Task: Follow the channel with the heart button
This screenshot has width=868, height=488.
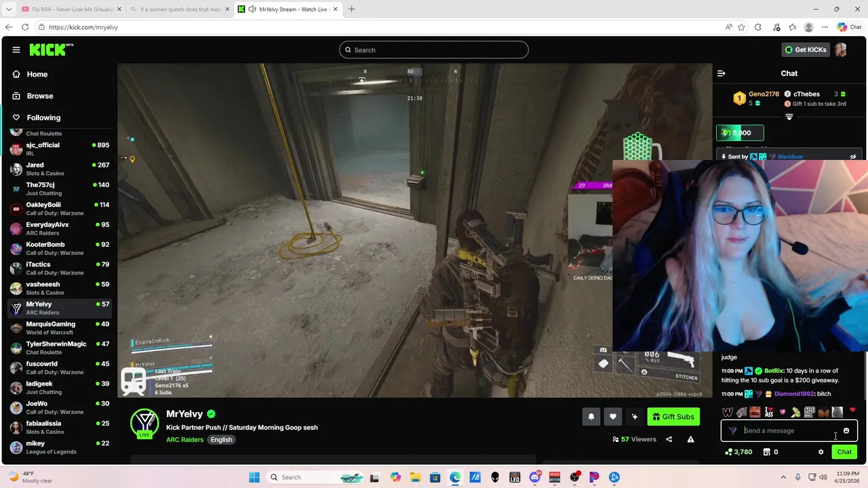Action: click(x=613, y=417)
